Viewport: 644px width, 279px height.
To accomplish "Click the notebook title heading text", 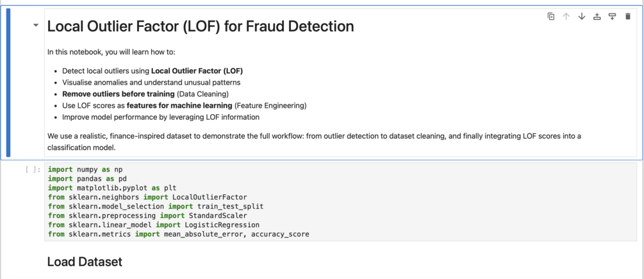I will coord(200,26).
